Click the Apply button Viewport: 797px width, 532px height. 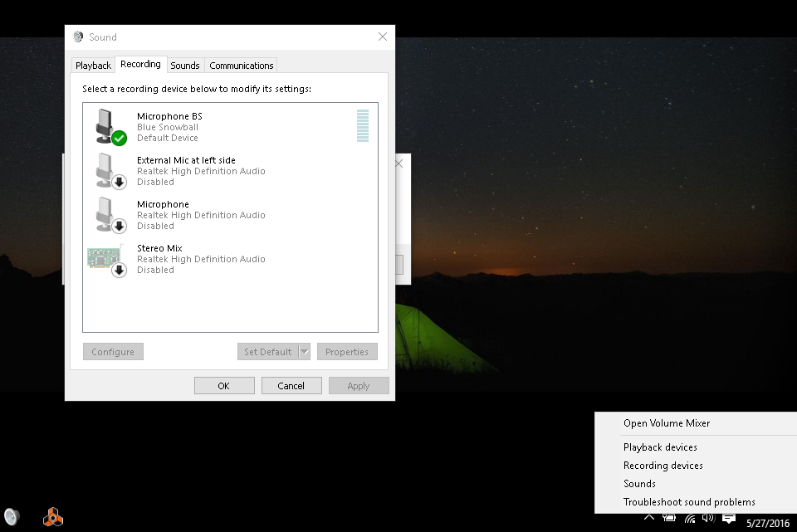pos(359,386)
